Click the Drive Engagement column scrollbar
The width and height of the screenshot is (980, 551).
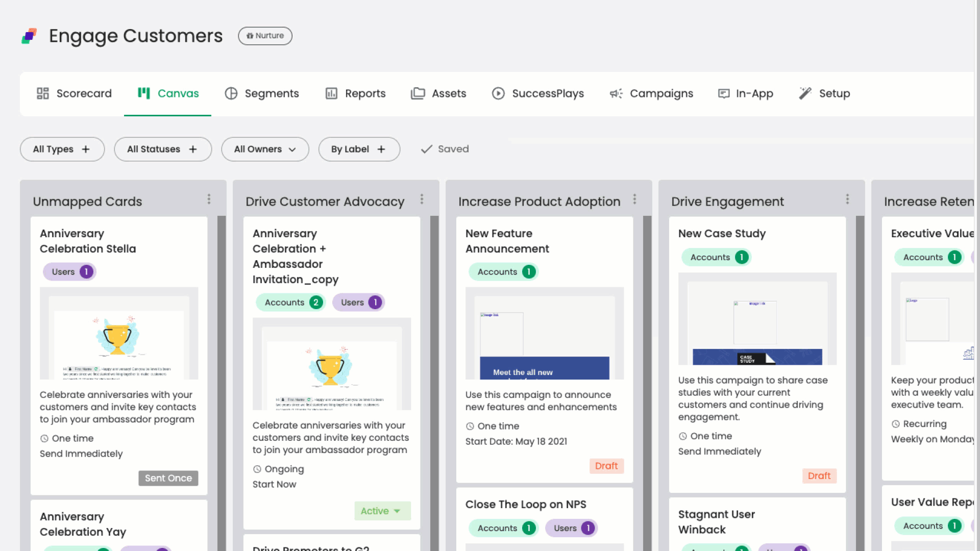(x=860, y=383)
